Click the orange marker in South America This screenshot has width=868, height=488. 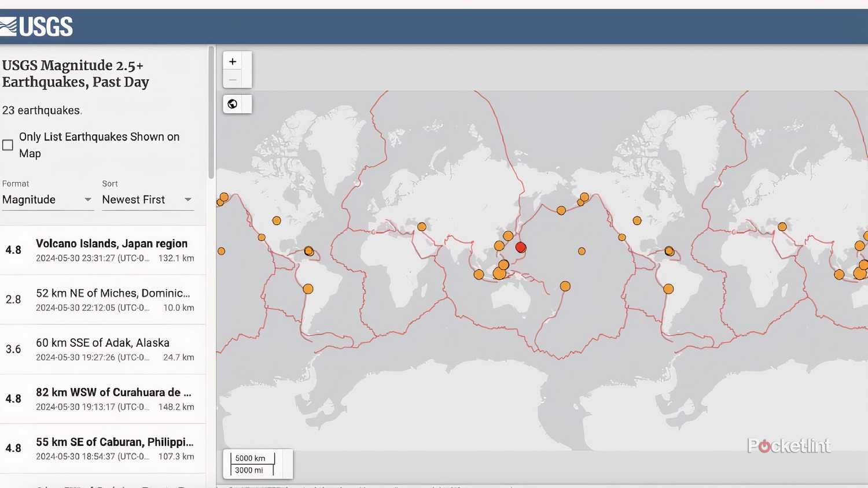point(308,289)
